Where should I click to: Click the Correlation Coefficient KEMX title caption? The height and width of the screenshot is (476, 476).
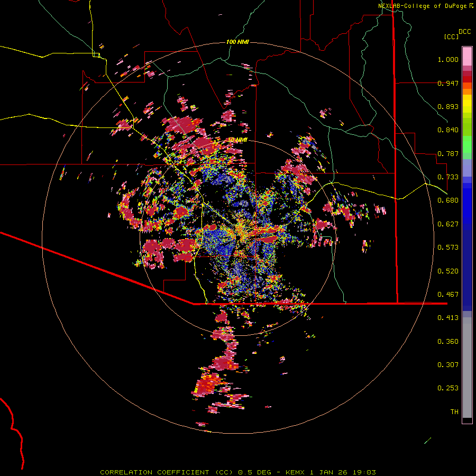pos(238,472)
